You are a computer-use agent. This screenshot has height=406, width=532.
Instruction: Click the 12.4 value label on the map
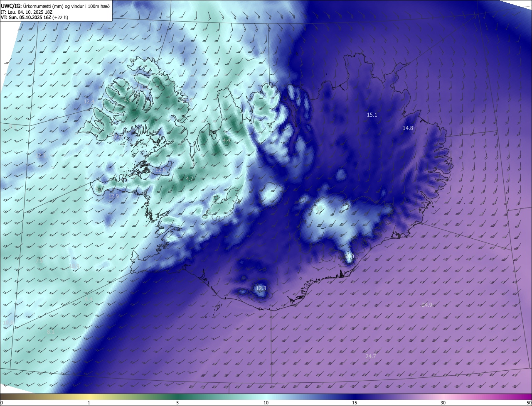tap(89, 101)
